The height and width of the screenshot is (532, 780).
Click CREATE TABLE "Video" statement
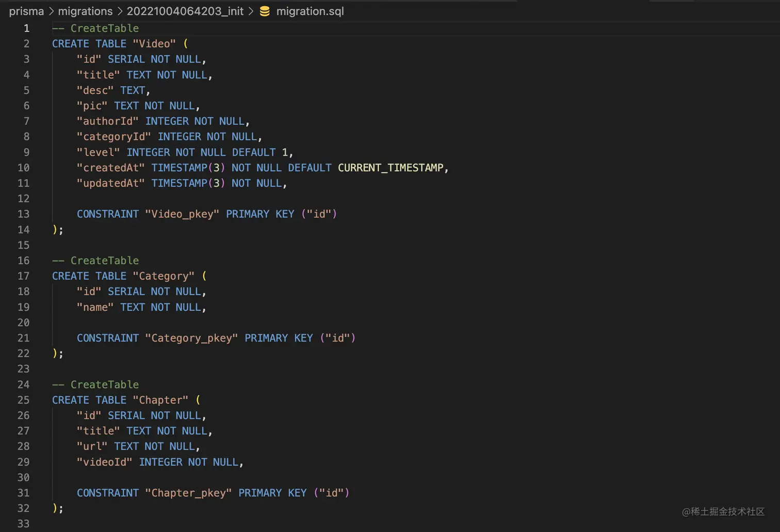pos(120,44)
